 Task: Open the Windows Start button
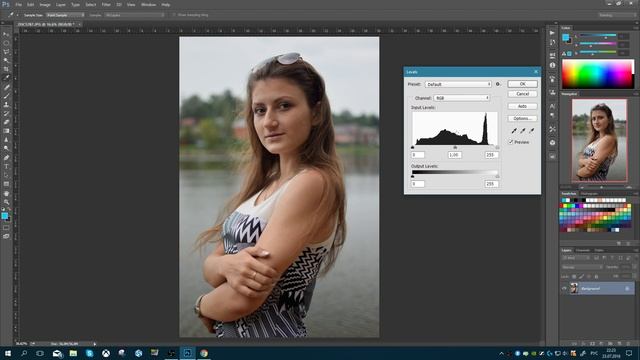point(7,353)
